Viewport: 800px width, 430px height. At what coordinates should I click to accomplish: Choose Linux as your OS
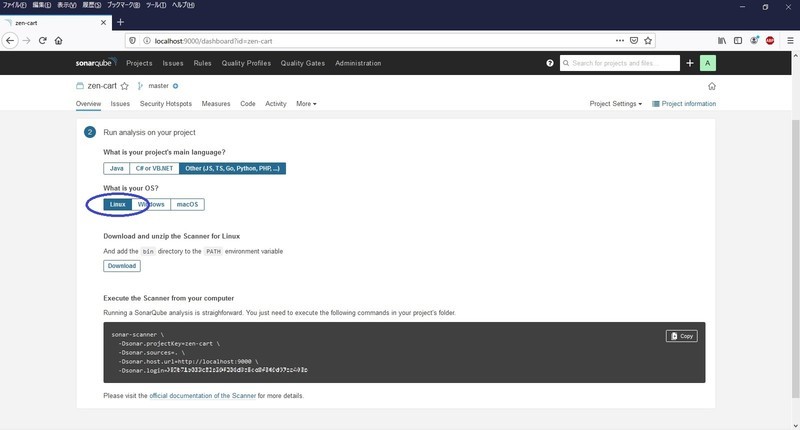[x=117, y=205]
